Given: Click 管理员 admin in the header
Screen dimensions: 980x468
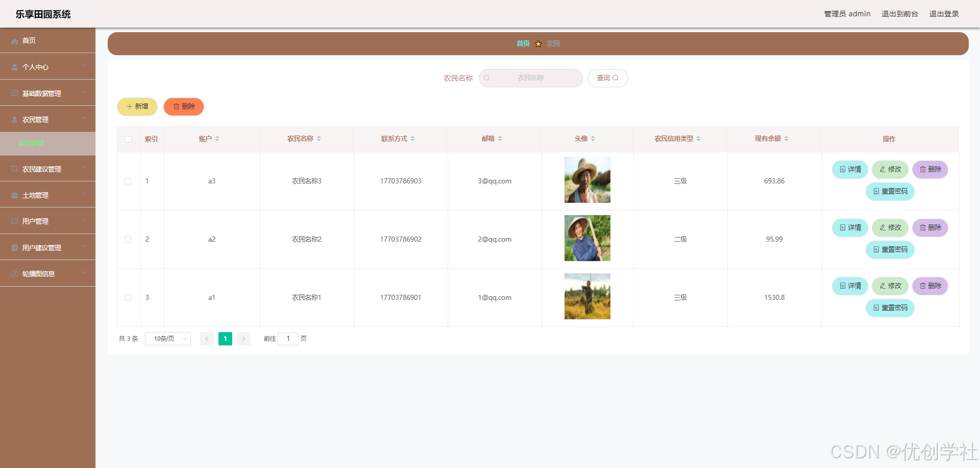Looking at the screenshot, I should point(847,14).
